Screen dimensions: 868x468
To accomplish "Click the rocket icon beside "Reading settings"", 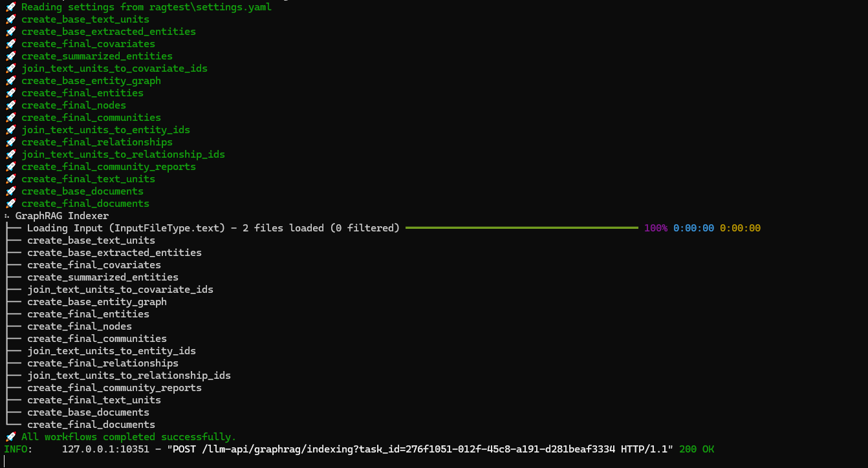I will click(10, 7).
